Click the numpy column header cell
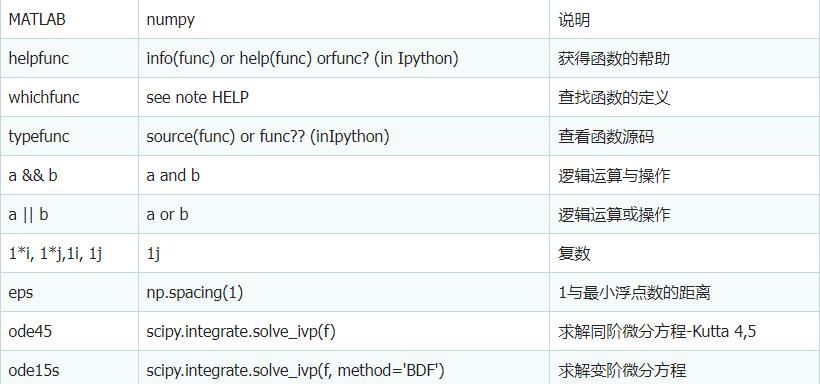Viewport: 820px width, 384px height. (344, 19)
